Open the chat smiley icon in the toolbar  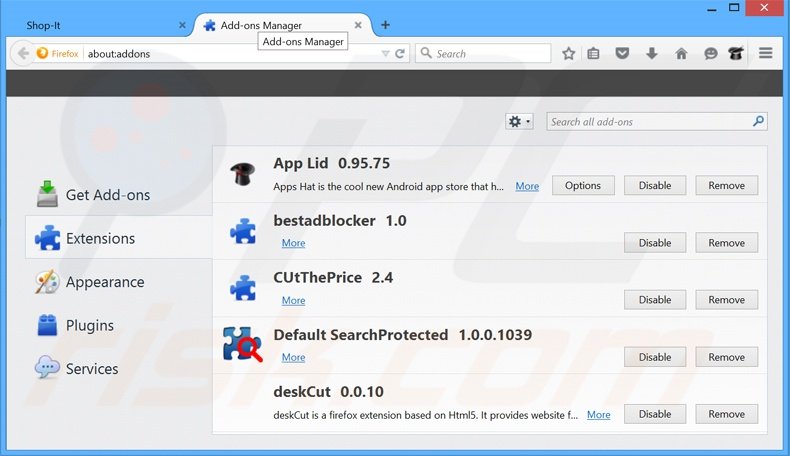click(x=710, y=53)
